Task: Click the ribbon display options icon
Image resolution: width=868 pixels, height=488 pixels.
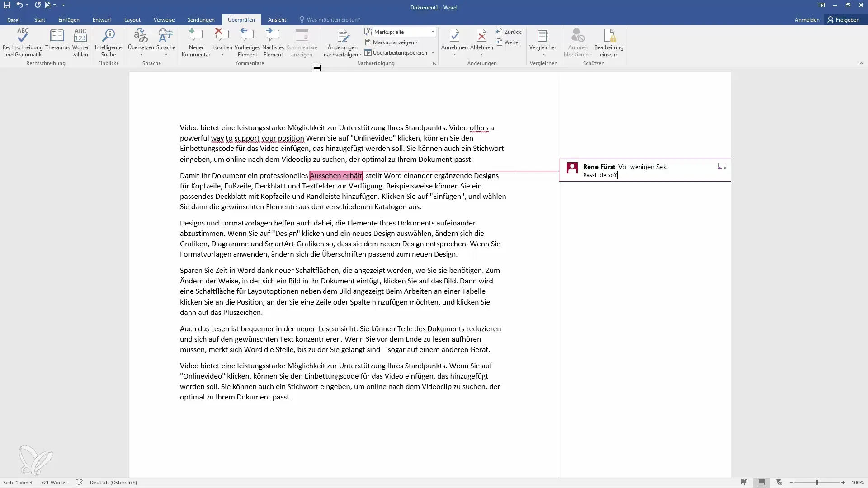Action: pyautogui.click(x=821, y=5)
